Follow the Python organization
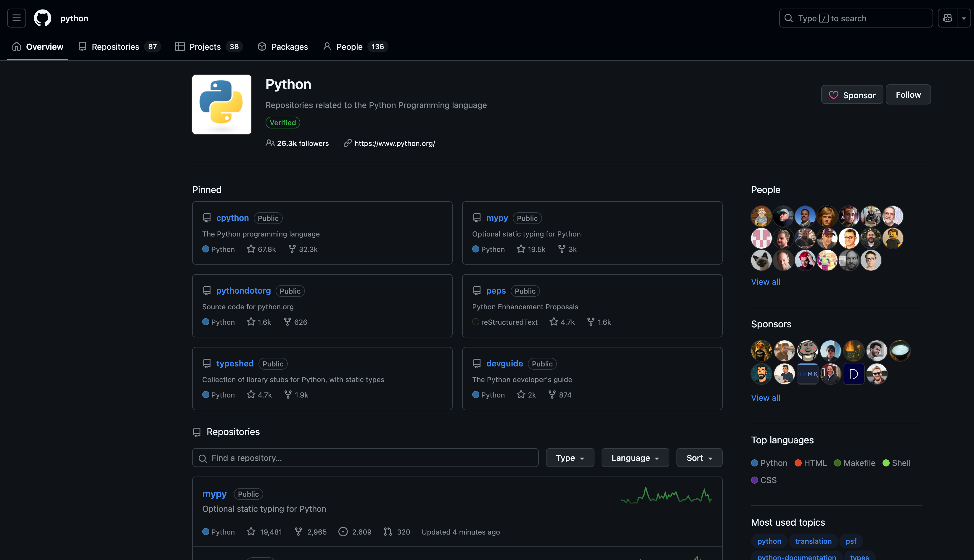Screen dimensions: 974x560 click(x=908, y=95)
